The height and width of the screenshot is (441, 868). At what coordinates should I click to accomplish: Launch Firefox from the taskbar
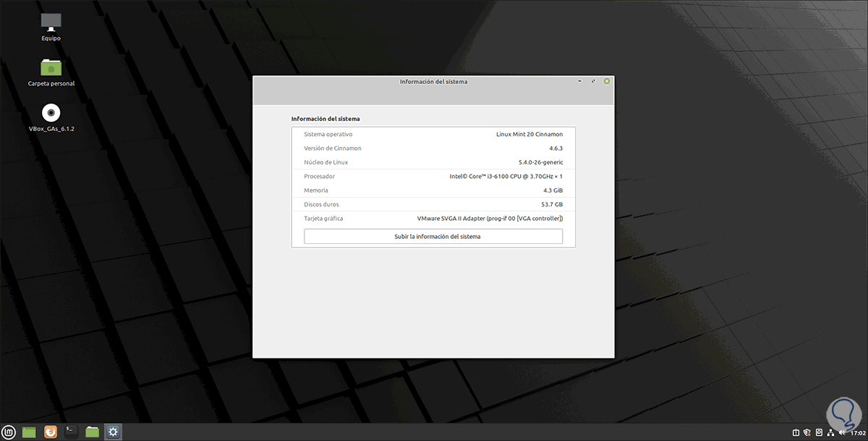(x=50, y=432)
